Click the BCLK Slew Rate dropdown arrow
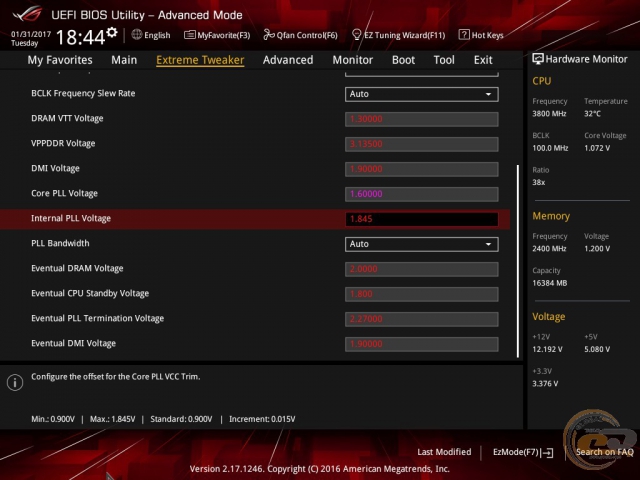This screenshot has height=480, width=640. (x=488, y=94)
